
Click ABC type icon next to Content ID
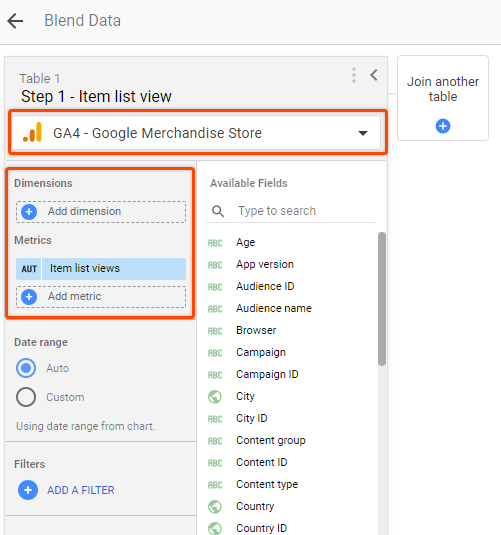215,463
